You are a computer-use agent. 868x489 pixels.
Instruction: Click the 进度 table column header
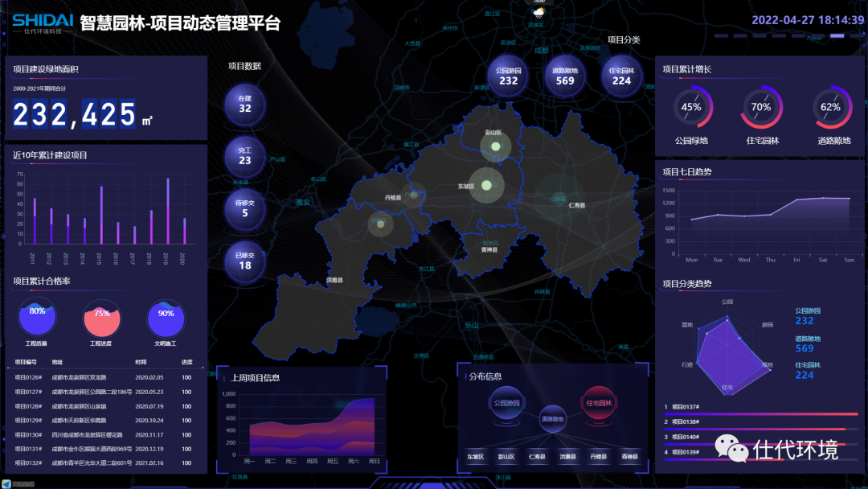coord(186,362)
